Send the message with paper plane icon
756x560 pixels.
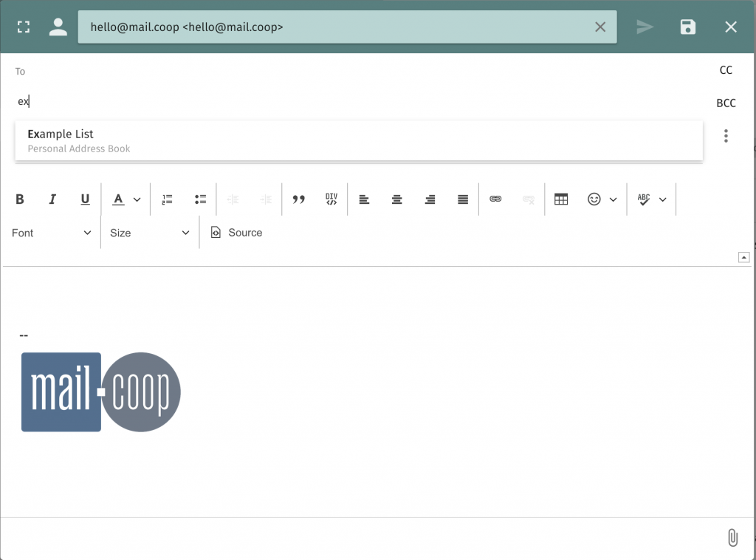click(645, 27)
